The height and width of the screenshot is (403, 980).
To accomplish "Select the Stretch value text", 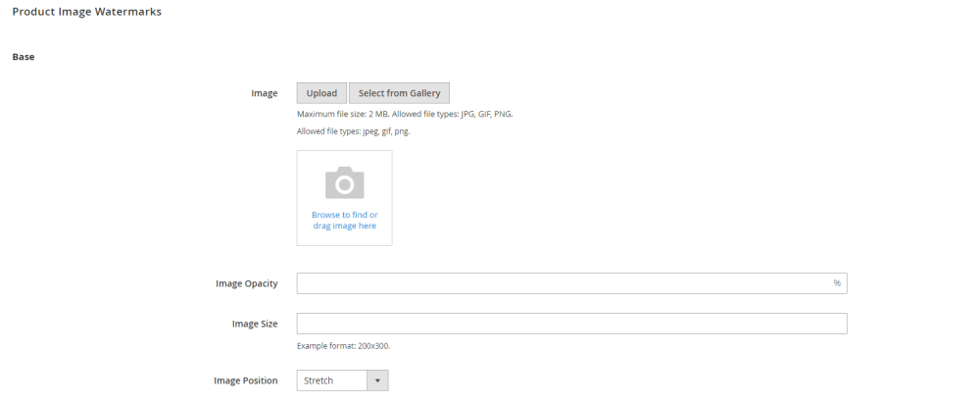I will click(x=318, y=380).
